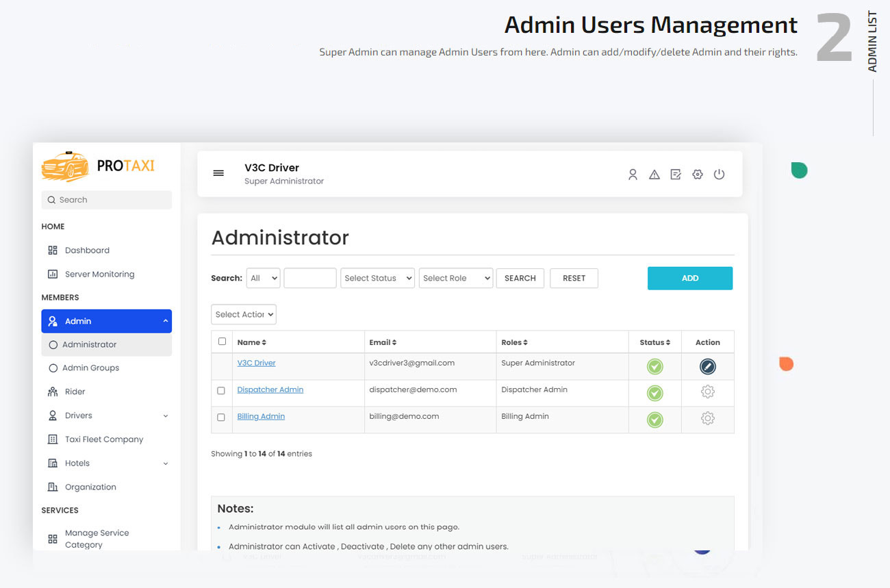Viewport: 890px width, 588px height.
Task: Click the warning alerts icon
Action: [x=654, y=175]
